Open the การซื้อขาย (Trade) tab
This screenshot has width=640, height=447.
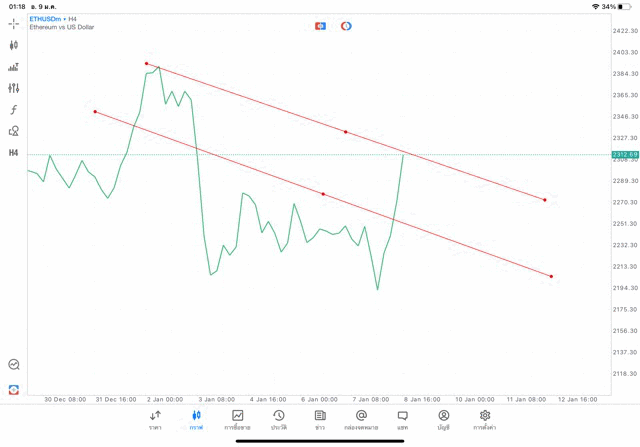click(237, 419)
